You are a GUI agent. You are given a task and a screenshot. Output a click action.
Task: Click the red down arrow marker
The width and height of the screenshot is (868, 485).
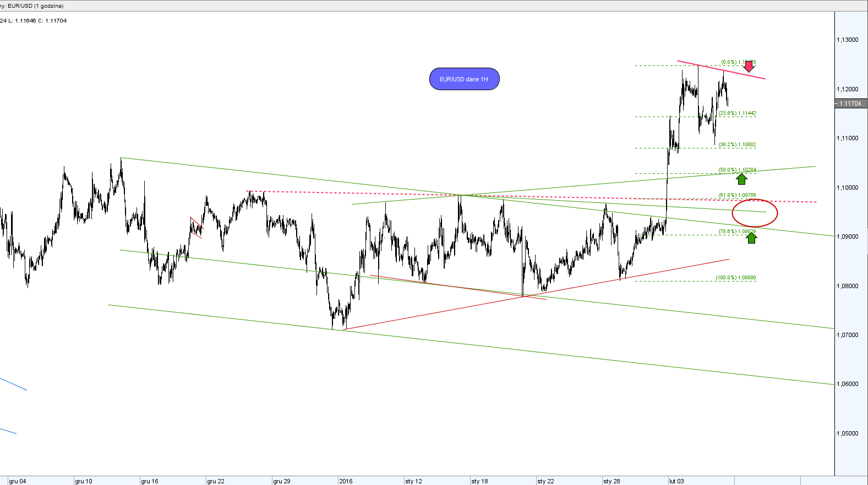tap(749, 67)
